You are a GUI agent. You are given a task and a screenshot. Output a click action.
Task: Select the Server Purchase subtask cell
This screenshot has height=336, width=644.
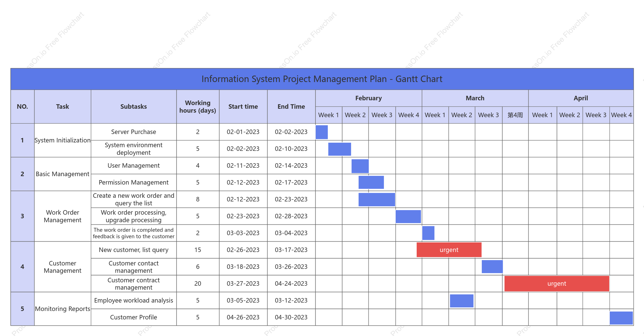coord(134,132)
